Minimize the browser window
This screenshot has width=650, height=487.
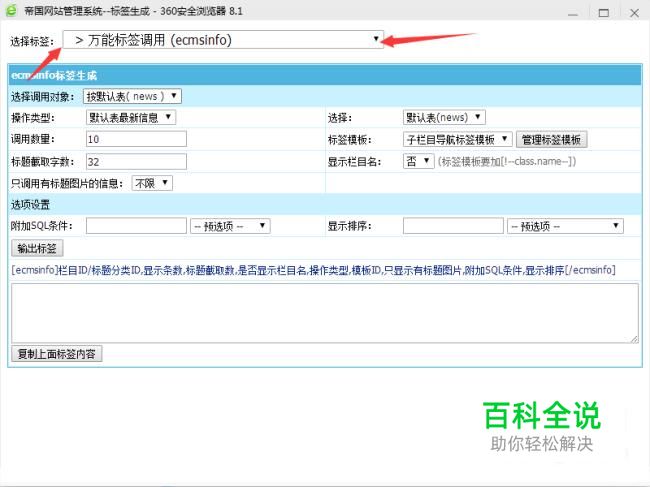(573, 13)
